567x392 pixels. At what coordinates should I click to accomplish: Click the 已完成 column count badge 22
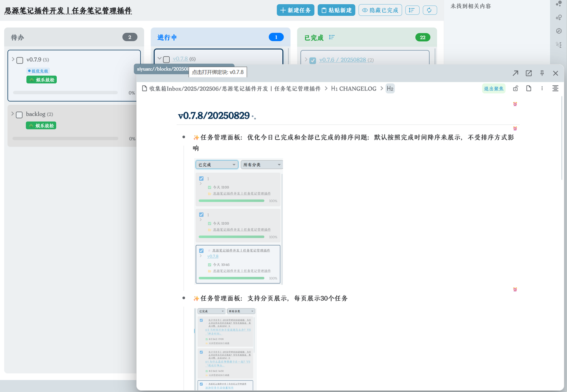422,37
